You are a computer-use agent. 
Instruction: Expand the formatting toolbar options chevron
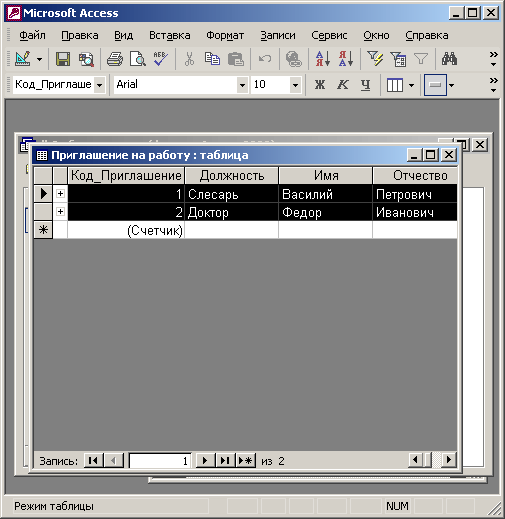(x=494, y=85)
